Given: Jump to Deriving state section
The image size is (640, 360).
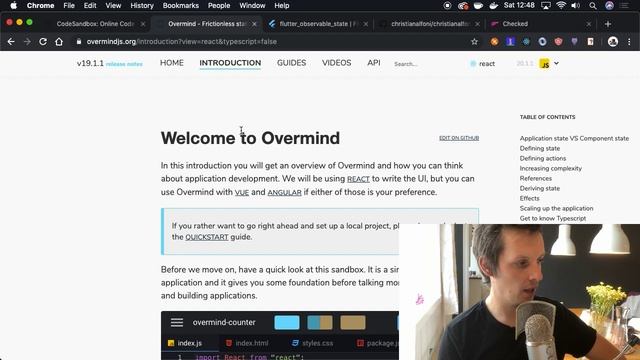Looking at the screenshot, I should click(x=540, y=189).
